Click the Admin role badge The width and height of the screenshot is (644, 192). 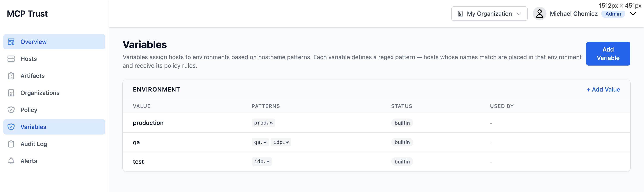coord(613,14)
